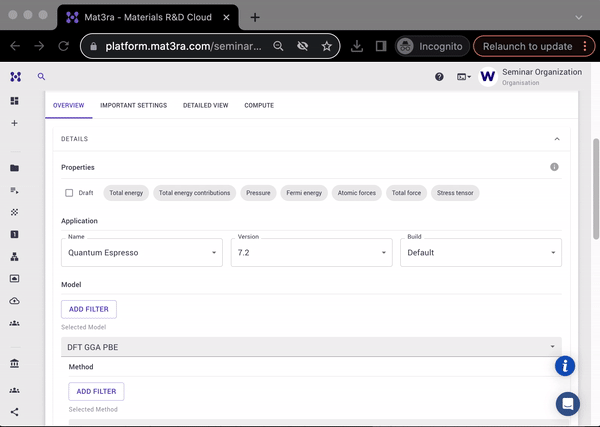
Task: Click the share icon in sidebar
Action: tap(15, 412)
